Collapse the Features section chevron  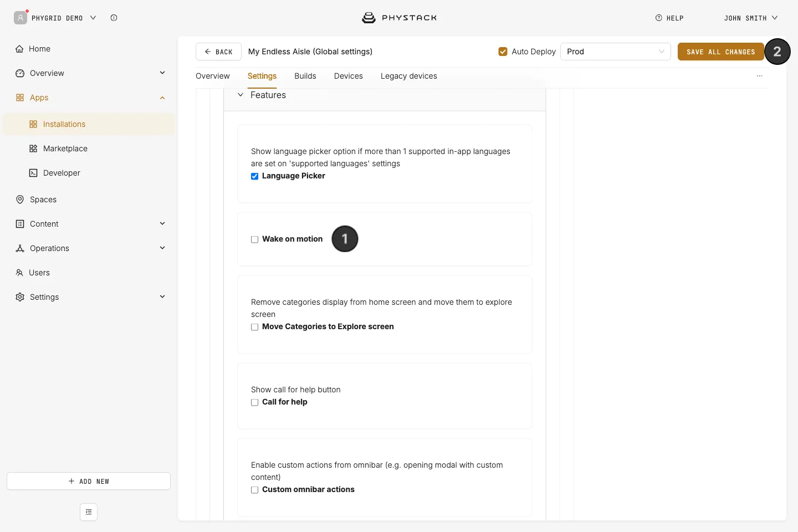(241, 95)
